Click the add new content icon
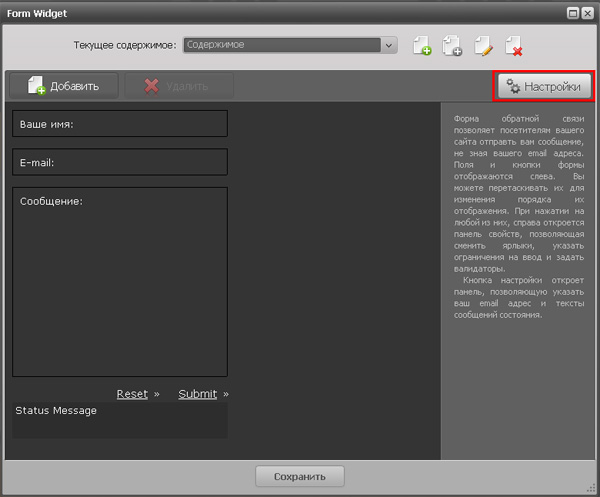Image resolution: width=600 pixels, height=497 pixels. point(422,46)
